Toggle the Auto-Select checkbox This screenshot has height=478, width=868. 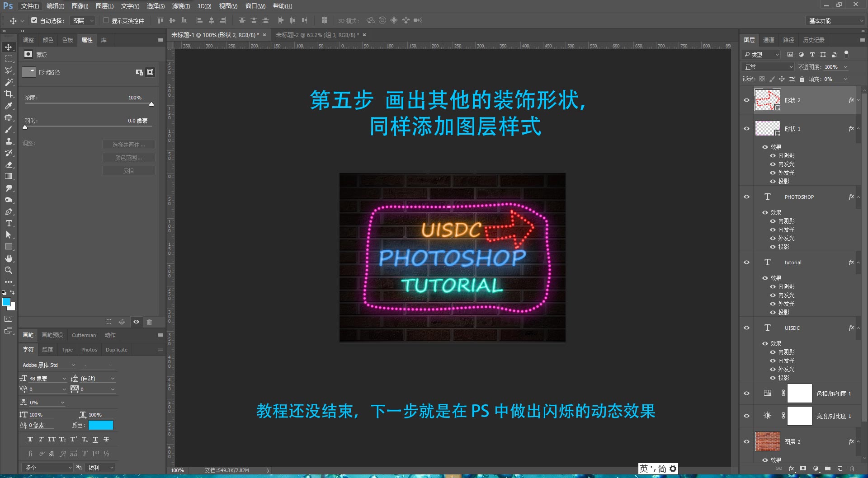[34, 20]
